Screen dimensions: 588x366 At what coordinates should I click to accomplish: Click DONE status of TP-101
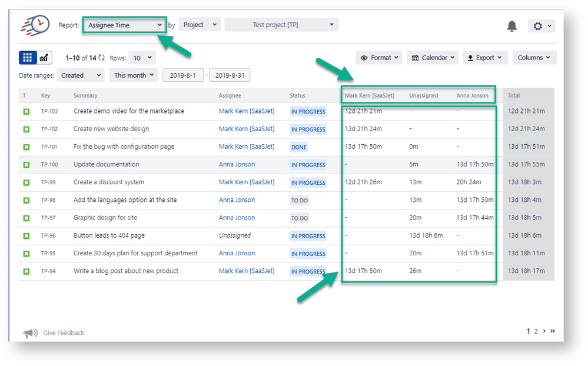pos(299,147)
